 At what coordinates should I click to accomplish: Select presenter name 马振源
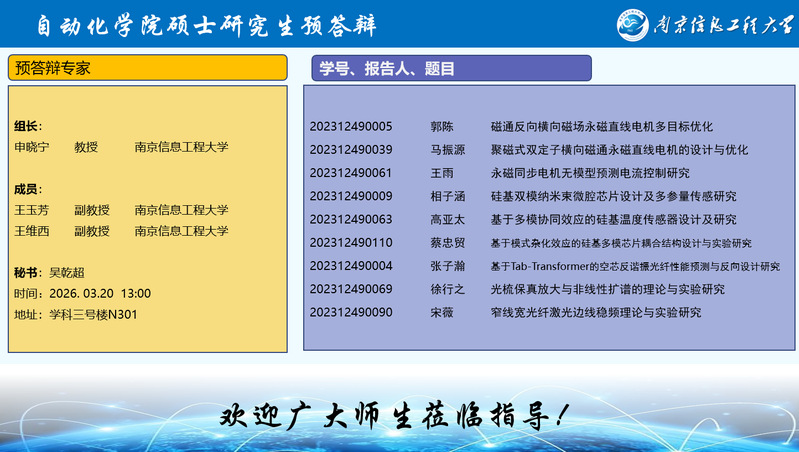pyautogui.click(x=447, y=150)
